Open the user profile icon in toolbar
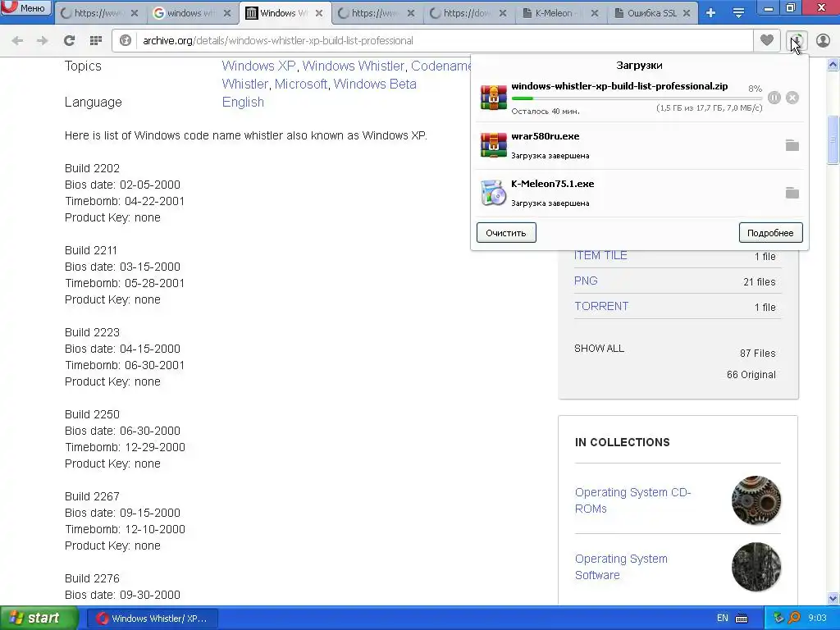Image resolution: width=840 pixels, height=630 pixels. click(x=823, y=41)
